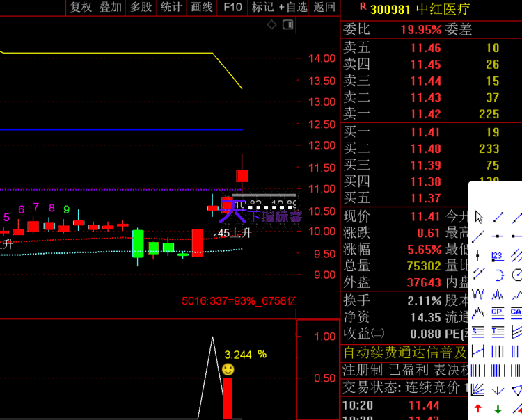
Task: Open F10 company information
Action: tap(232, 8)
